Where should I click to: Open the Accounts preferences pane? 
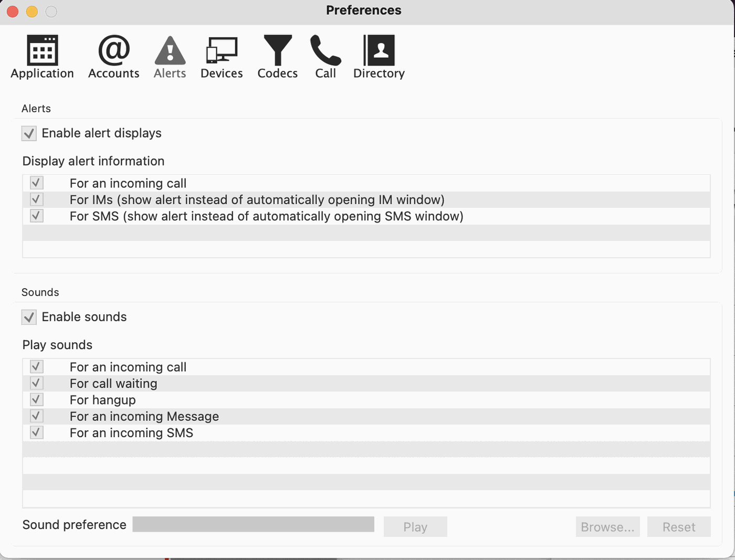pyautogui.click(x=114, y=57)
